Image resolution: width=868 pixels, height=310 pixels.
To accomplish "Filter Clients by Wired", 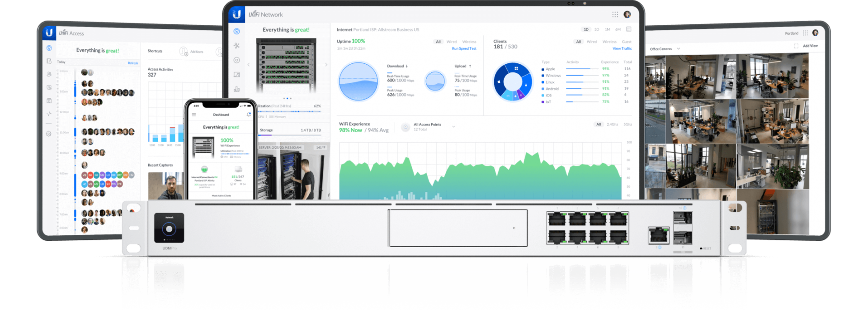I will [x=592, y=42].
